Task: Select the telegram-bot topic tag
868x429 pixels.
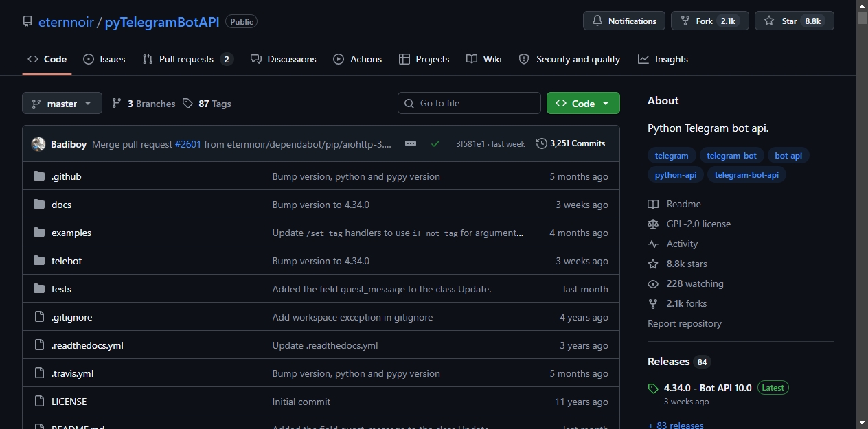Action: coord(731,156)
